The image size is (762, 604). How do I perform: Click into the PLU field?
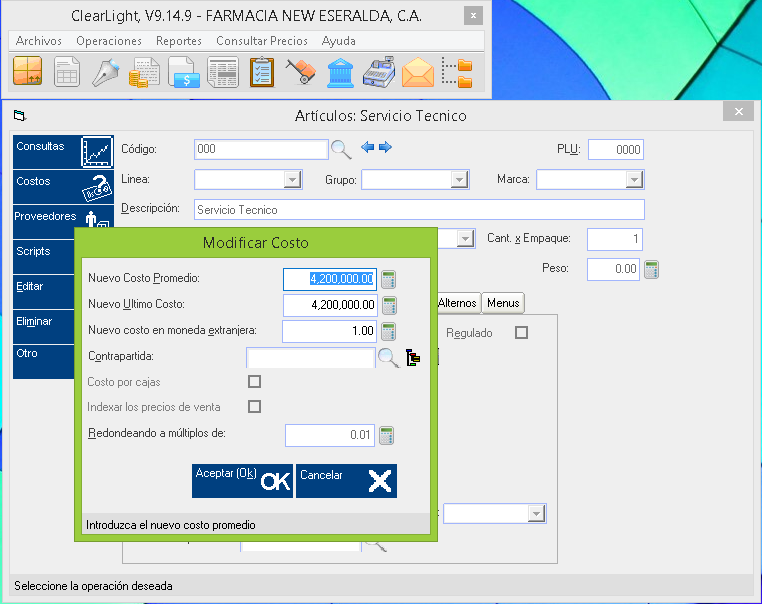(615, 150)
